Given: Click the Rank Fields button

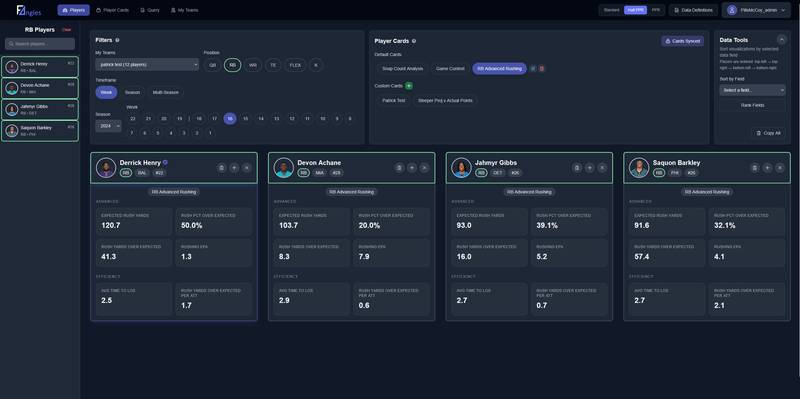Looking at the screenshot, I should coord(753,105).
